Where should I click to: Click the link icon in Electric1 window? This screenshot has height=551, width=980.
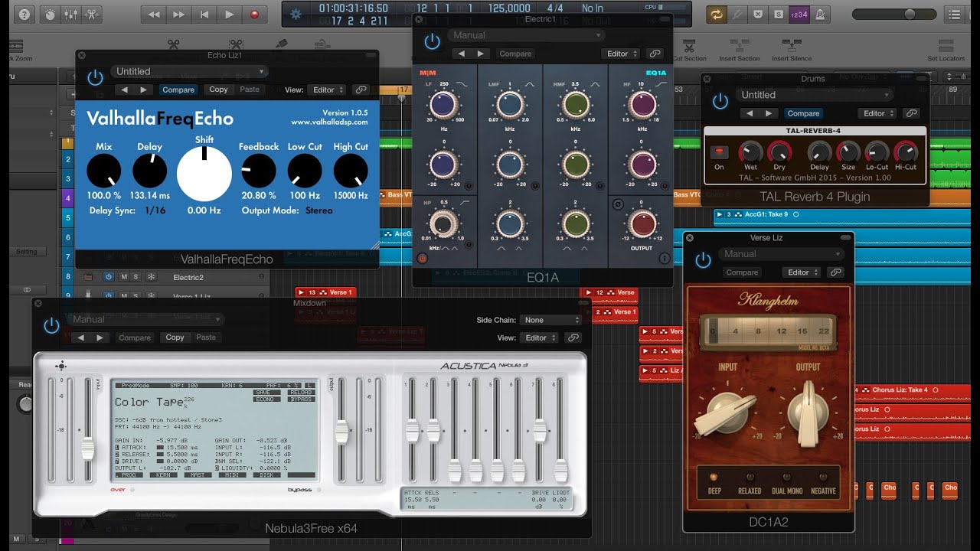[x=655, y=54]
